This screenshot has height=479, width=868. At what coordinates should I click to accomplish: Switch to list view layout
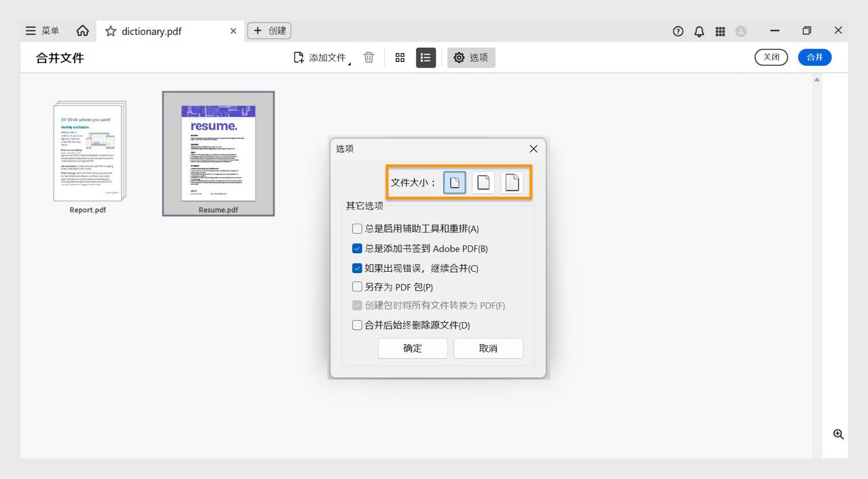(x=426, y=57)
